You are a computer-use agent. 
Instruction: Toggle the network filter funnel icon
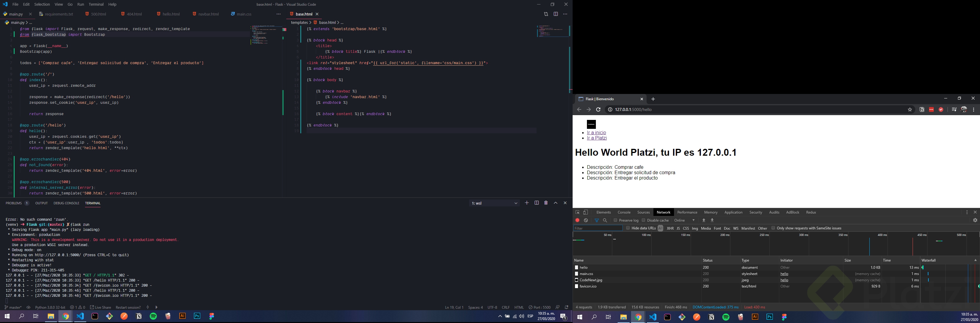(596, 220)
